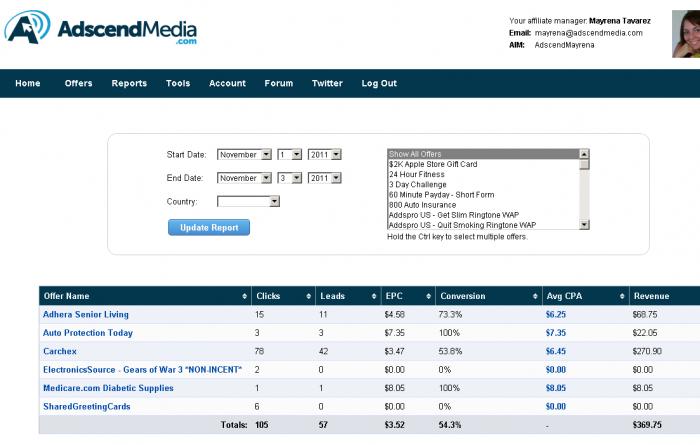This screenshot has height=445, width=700.
Task: Click manager name Mayrena Tavarez
Action: point(620,21)
